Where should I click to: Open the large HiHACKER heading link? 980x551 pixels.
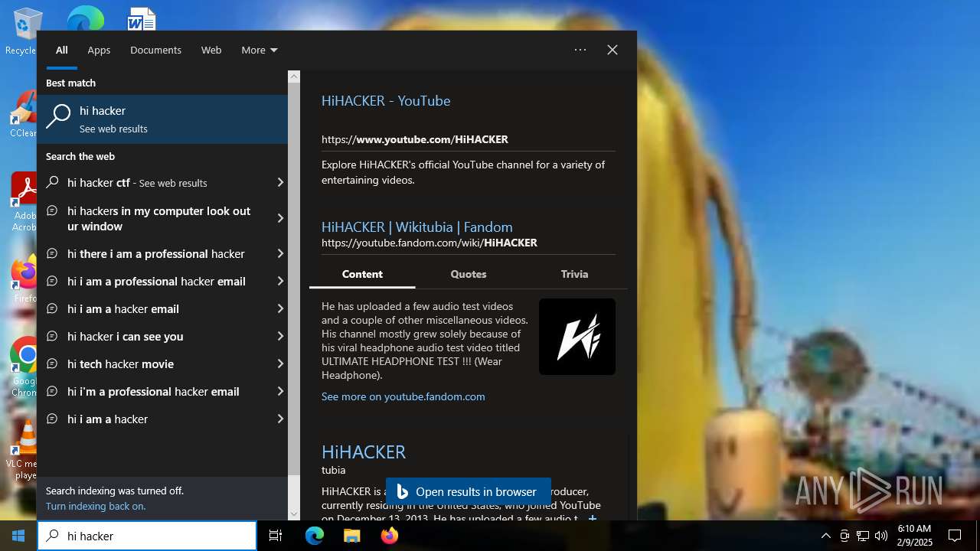click(x=364, y=452)
